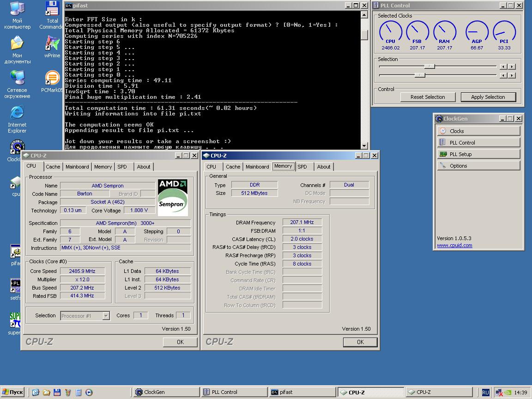Screen dimensions: 532x399
Task: Switch to CPU tab in right CPU-Z window
Action: pyautogui.click(x=212, y=167)
